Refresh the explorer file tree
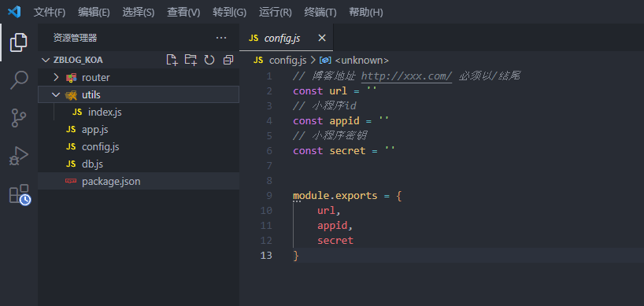The image size is (644, 306). [209, 60]
